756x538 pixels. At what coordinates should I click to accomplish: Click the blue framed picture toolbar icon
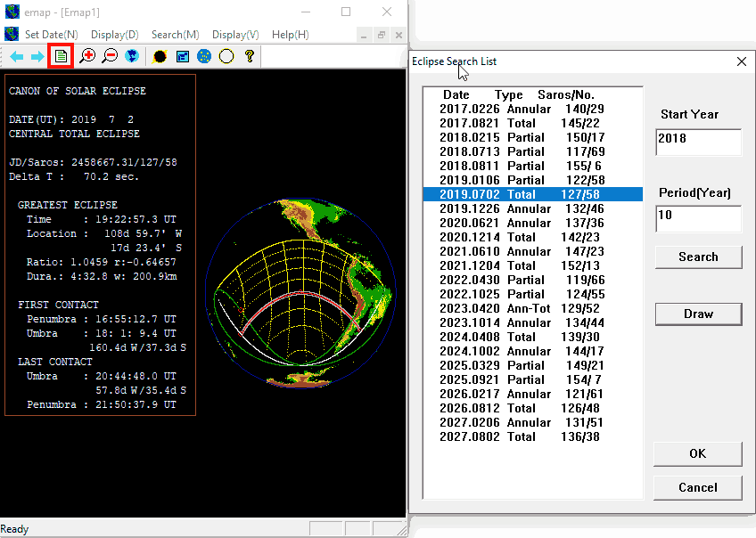182,57
